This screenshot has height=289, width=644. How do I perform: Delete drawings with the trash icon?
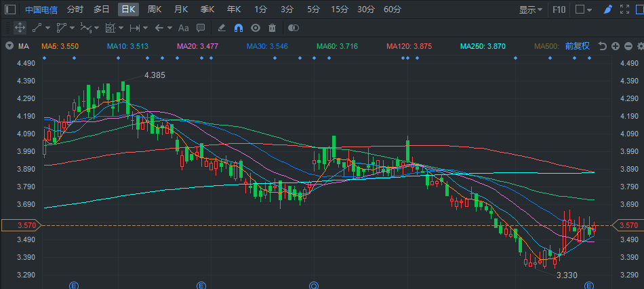pos(272,28)
